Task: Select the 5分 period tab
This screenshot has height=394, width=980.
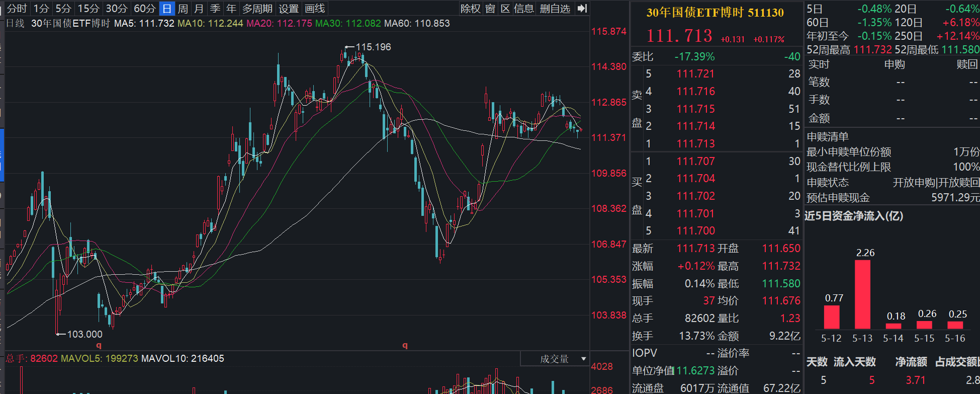Action: (63, 9)
